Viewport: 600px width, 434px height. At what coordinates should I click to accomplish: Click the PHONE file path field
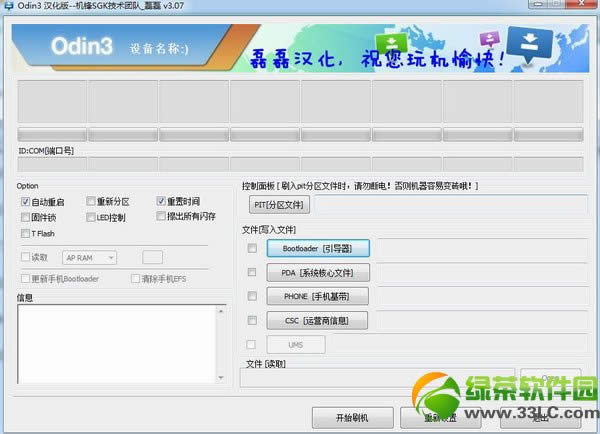[x=482, y=296]
